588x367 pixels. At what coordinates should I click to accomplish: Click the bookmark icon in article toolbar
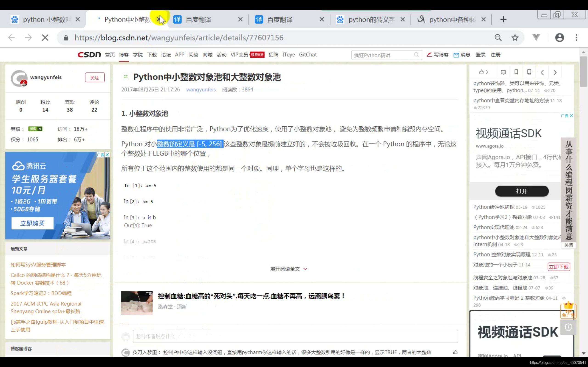[516, 72]
